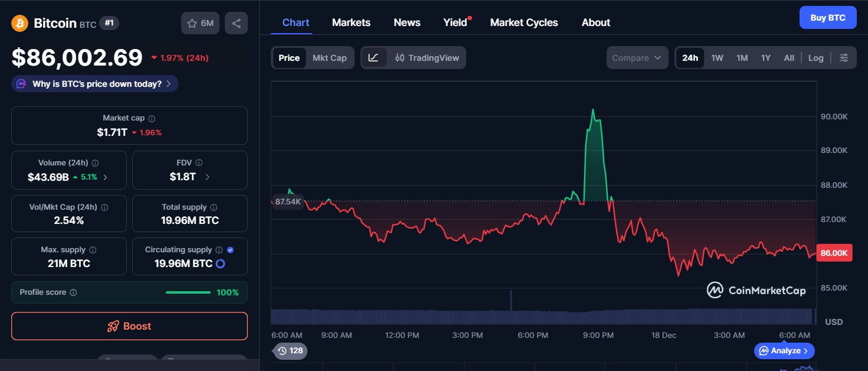Viewport: 868px width, 371px height.
Task: Switch chart to Mkt Cap view
Action: 329,57
